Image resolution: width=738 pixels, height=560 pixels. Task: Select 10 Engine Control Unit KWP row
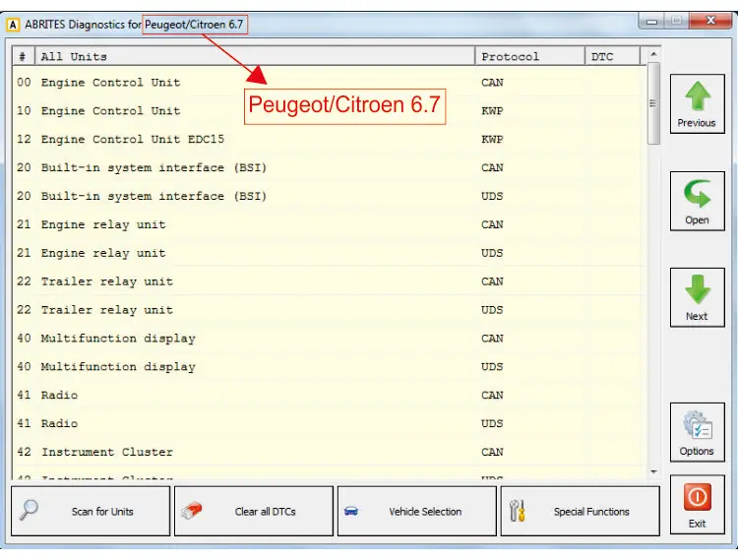pos(330,110)
